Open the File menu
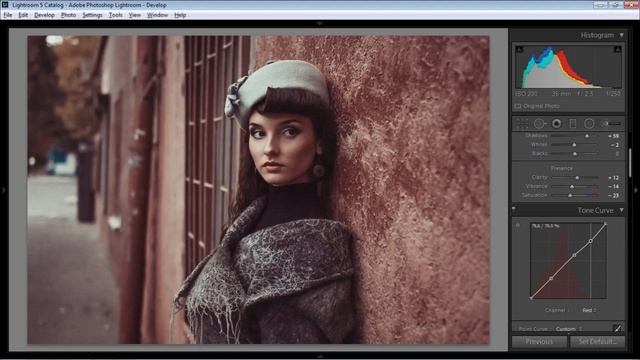 point(8,15)
